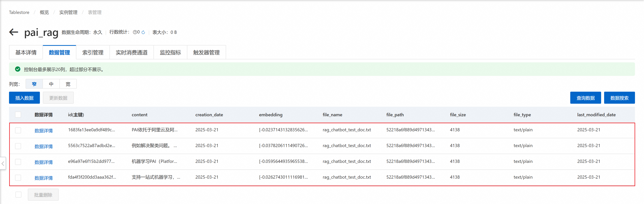Screen dimensions: 644x204
Task: Click the row count help question icon
Action: click(135, 32)
